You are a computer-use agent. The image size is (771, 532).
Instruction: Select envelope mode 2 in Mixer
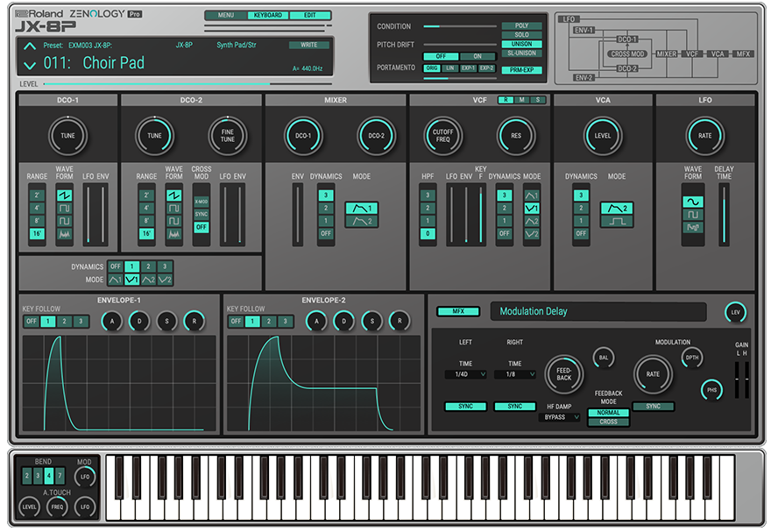tap(361, 221)
